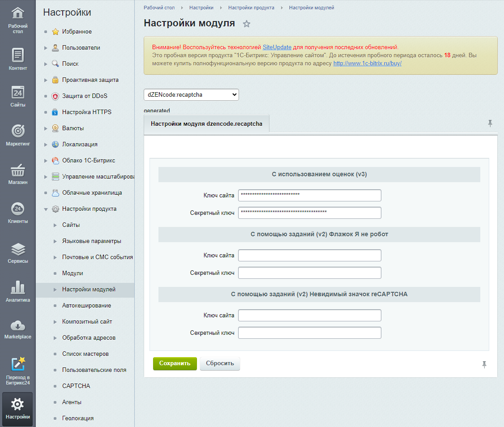Open the Marketplace cloud download icon
Image resolution: width=504 pixels, height=427 pixels.
click(x=17, y=325)
